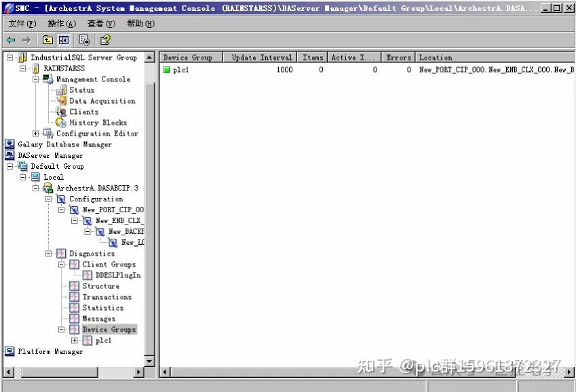
Task: Collapse the Default Group tree node
Action: (x=10, y=166)
